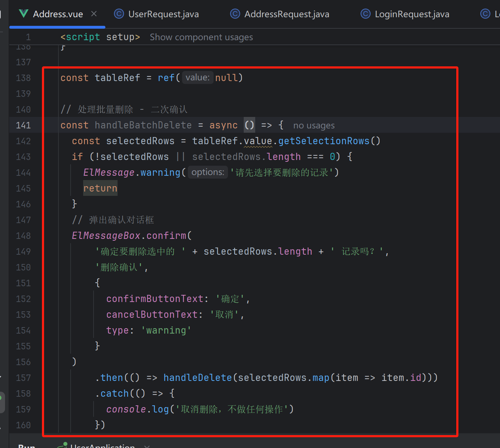Click the class icon on LoginRequest.java tab
Viewport: 500px width, 448px height.
[365, 14]
